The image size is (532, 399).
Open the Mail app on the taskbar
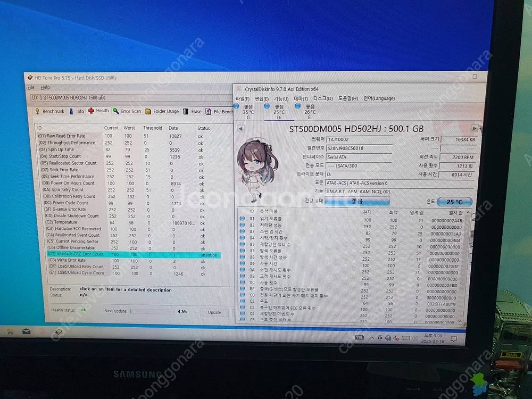point(27,331)
